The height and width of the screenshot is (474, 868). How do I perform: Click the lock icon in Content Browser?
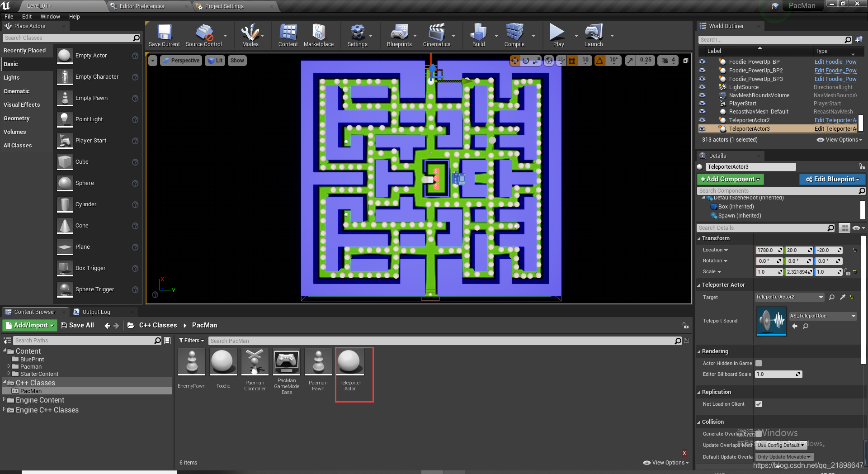click(x=685, y=326)
